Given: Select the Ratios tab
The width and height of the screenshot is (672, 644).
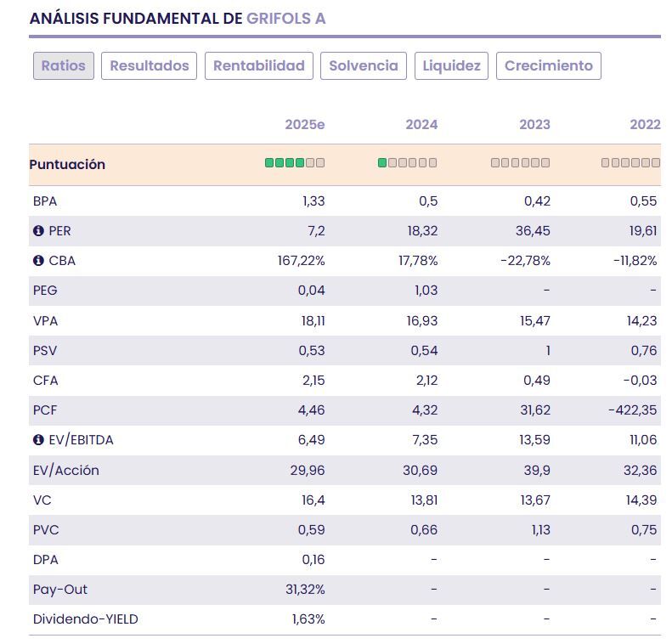Looking at the screenshot, I should 64,66.
